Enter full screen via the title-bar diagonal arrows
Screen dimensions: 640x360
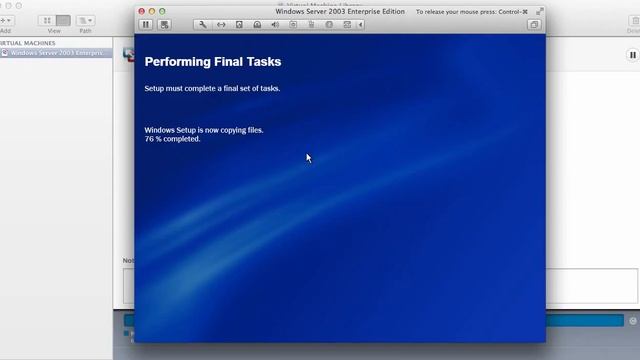(x=540, y=11)
